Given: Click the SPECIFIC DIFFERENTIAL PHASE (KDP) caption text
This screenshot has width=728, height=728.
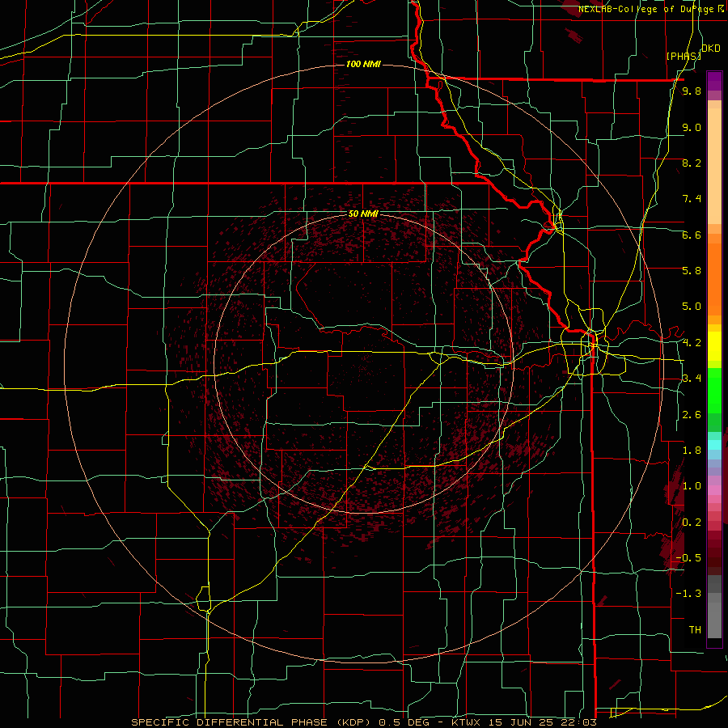Looking at the screenshot, I should (252, 722).
